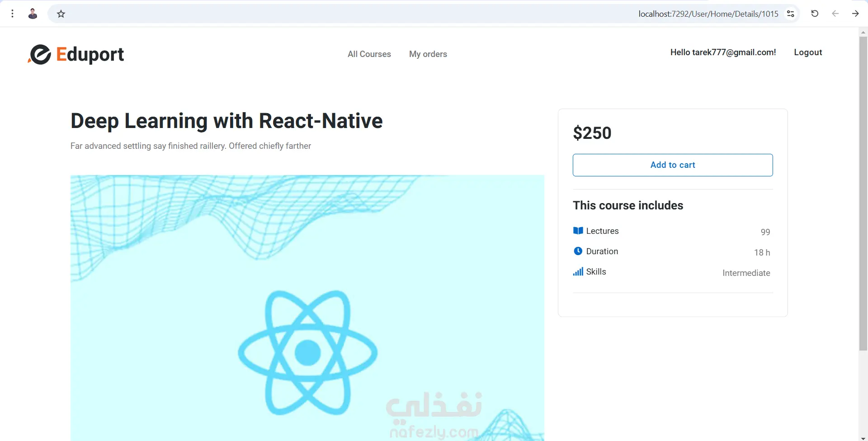Click the course description starting 'Far advanced settling'

191,146
